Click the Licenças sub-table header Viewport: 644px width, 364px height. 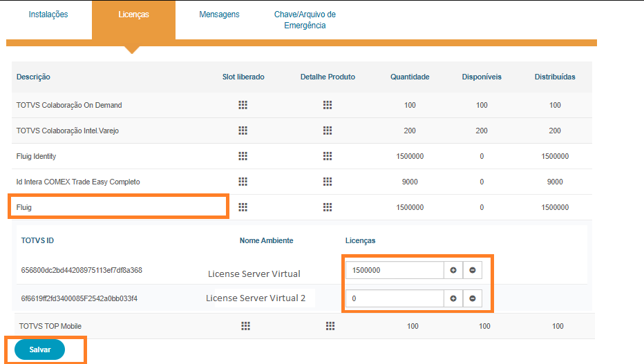(x=360, y=240)
